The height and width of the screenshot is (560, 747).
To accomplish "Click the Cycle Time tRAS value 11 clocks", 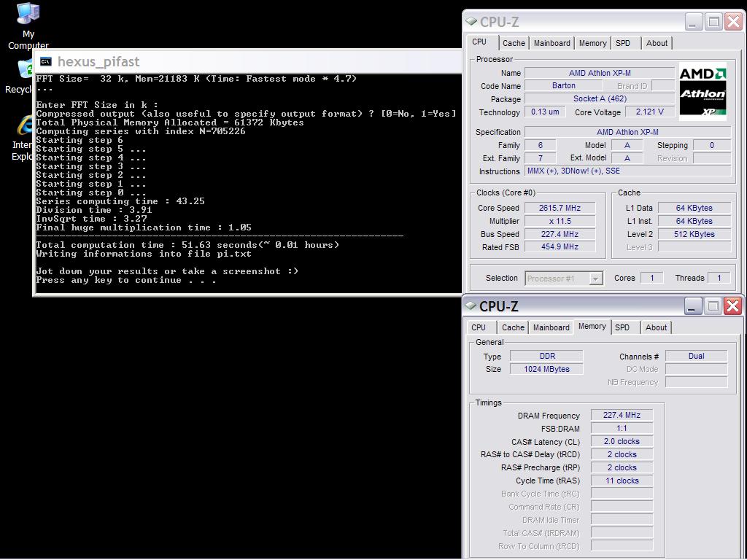I will pyautogui.click(x=622, y=481).
